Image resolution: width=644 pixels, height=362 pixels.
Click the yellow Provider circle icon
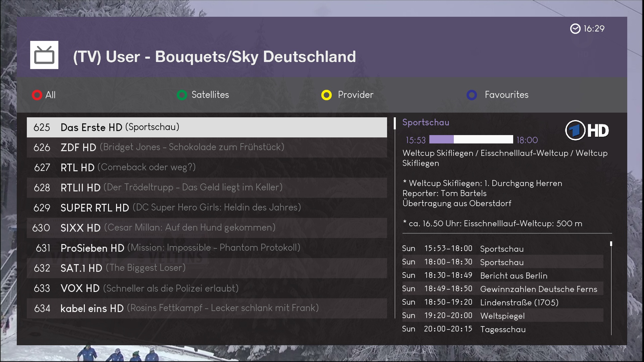(x=326, y=95)
